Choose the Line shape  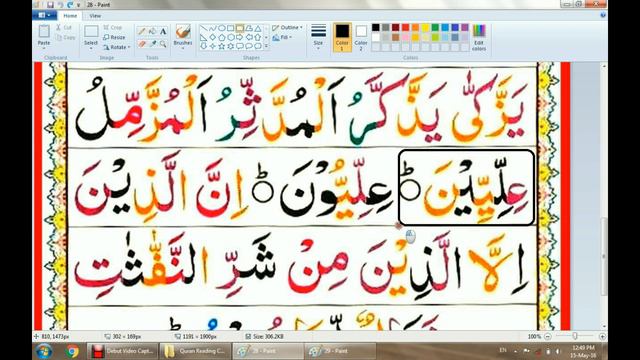(203, 29)
